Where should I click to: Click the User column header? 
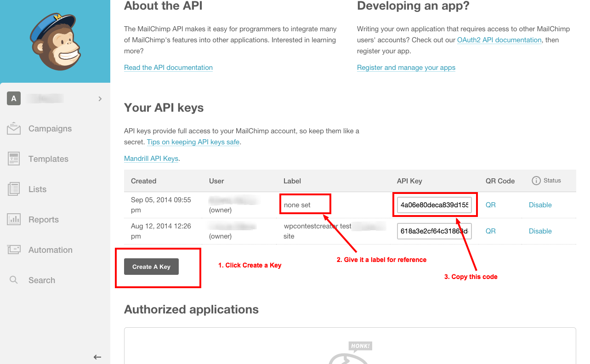216,181
